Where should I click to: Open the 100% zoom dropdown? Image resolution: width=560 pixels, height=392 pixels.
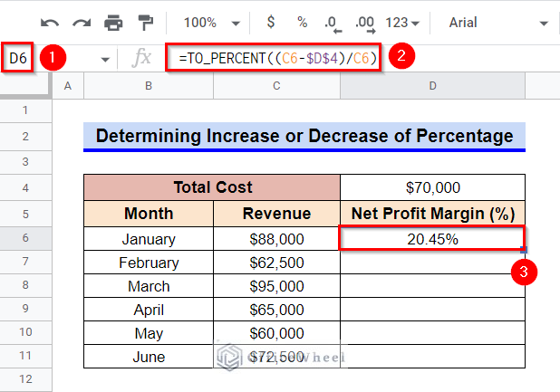(x=211, y=23)
